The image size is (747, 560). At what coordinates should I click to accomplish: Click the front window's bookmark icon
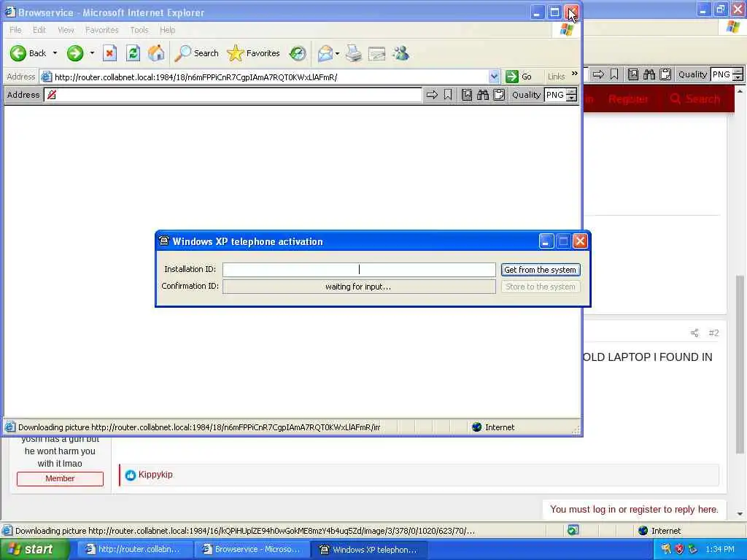click(448, 95)
